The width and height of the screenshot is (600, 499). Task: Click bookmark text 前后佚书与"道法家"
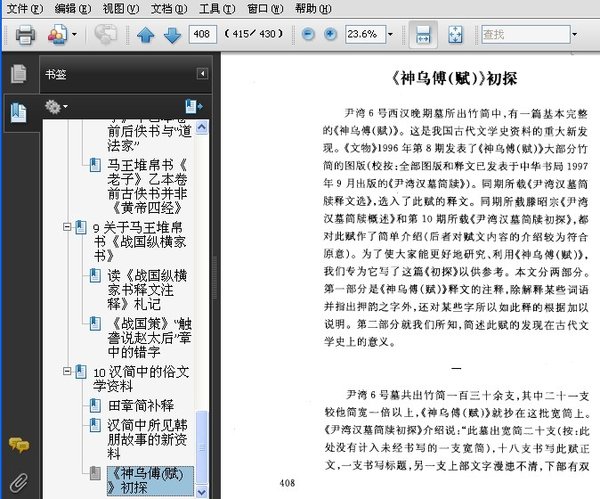coord(149,138)
